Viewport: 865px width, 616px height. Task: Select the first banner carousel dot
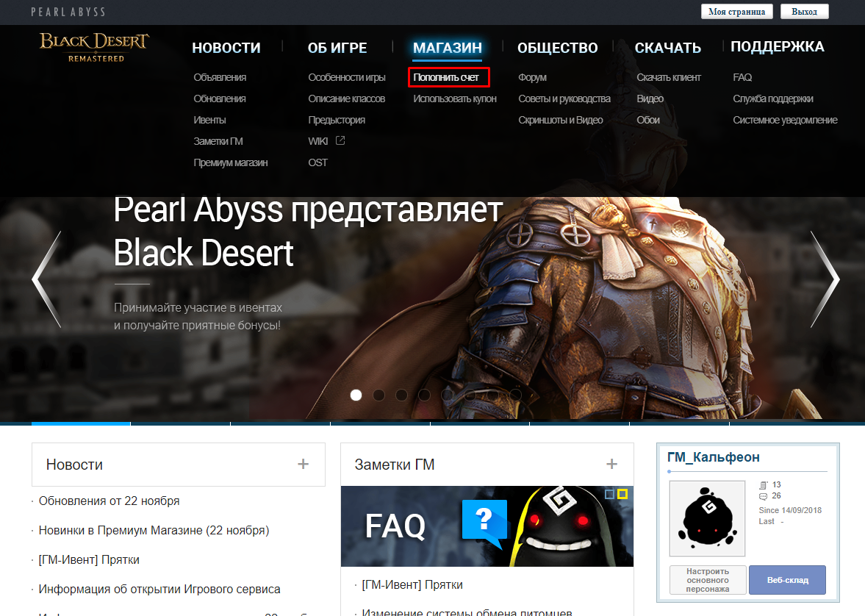[356, 395]
